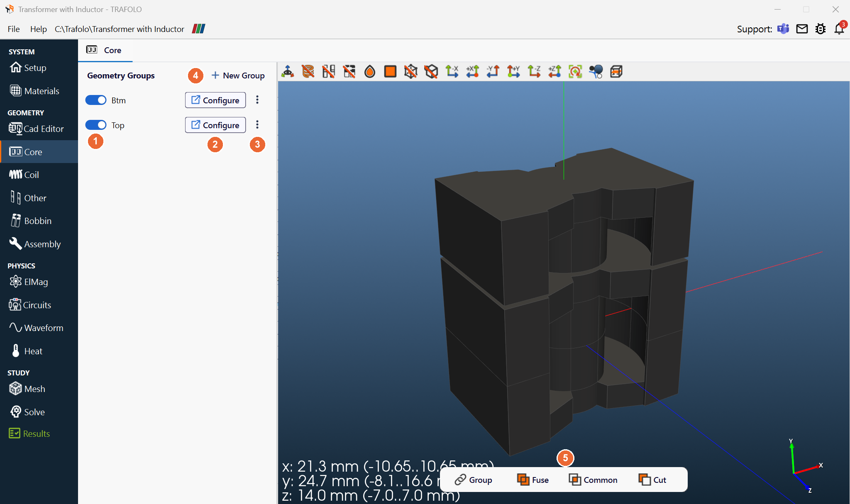Click the orange droplet transparency icon

click(369, 71)
